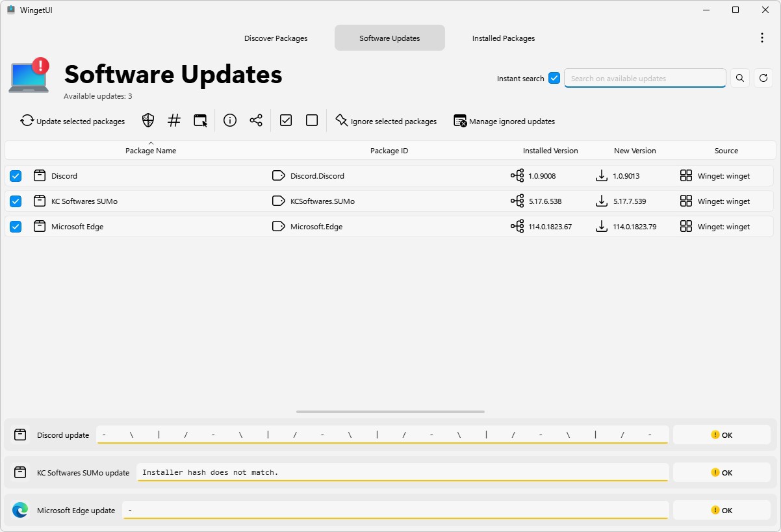
Task: Reload updates with the refresh icon
Action: 763,78
